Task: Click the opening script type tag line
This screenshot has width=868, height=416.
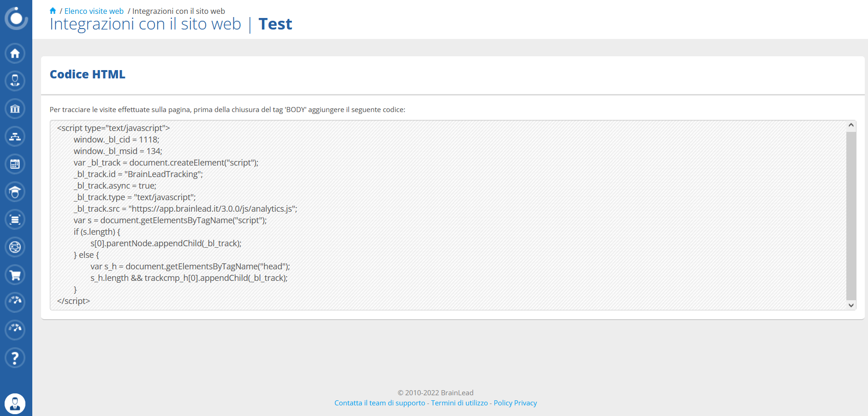Action: coord(113,128)
